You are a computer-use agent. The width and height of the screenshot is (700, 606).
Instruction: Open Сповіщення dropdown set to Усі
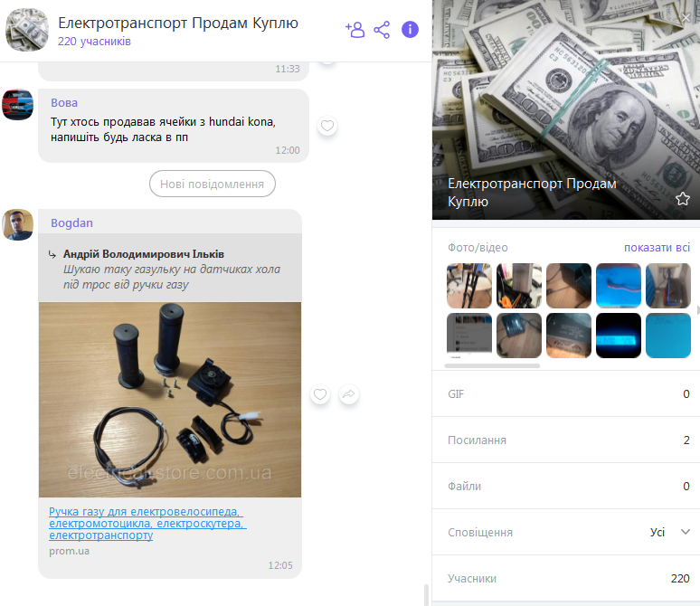point(565,533)
